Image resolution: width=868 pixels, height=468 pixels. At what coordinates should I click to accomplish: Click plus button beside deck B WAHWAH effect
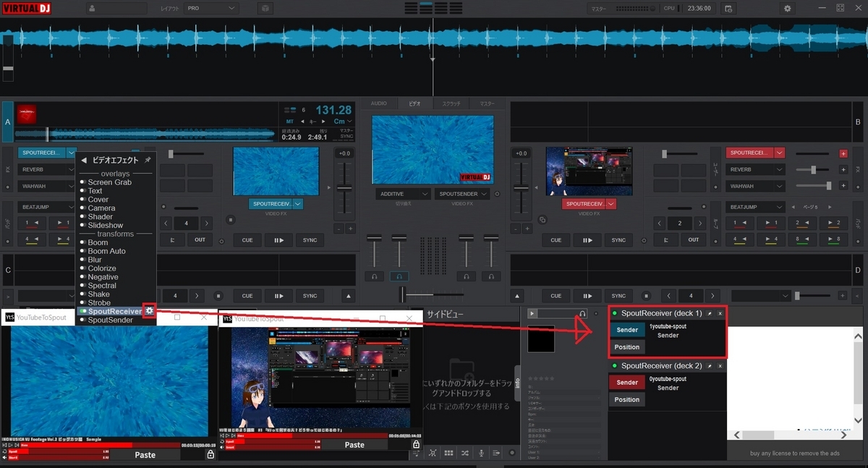point(843,186)
